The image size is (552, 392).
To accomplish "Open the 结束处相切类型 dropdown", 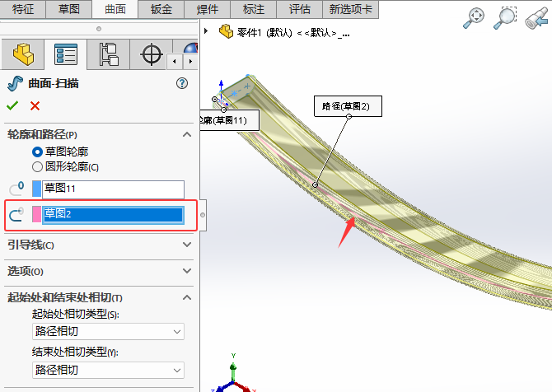I will click(x=108, y=371).
